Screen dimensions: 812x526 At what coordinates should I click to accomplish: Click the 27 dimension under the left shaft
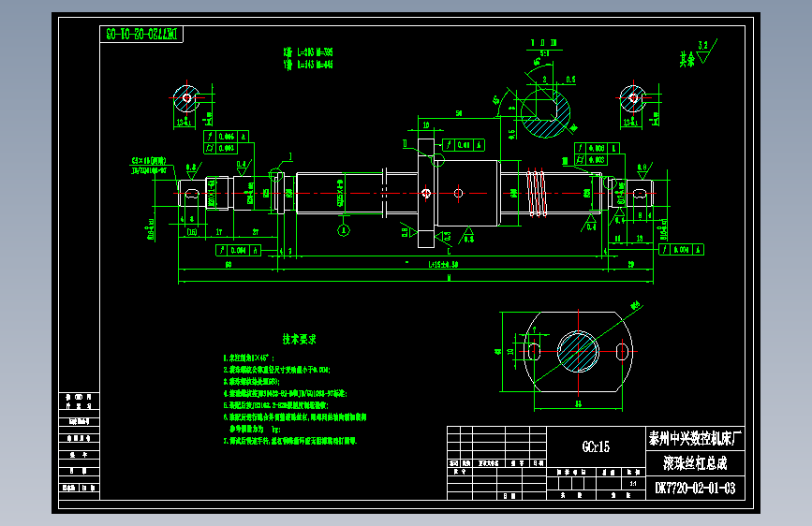coord(256,232)
